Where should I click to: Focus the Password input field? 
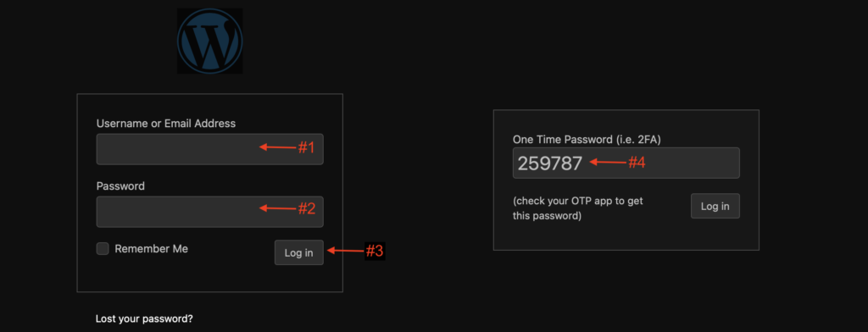click(210, 212)
